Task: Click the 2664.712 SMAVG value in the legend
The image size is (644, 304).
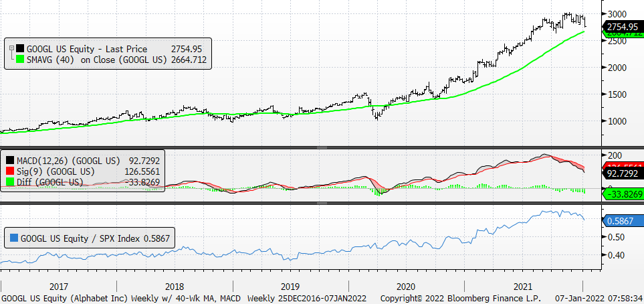Action: pos(189,60)
